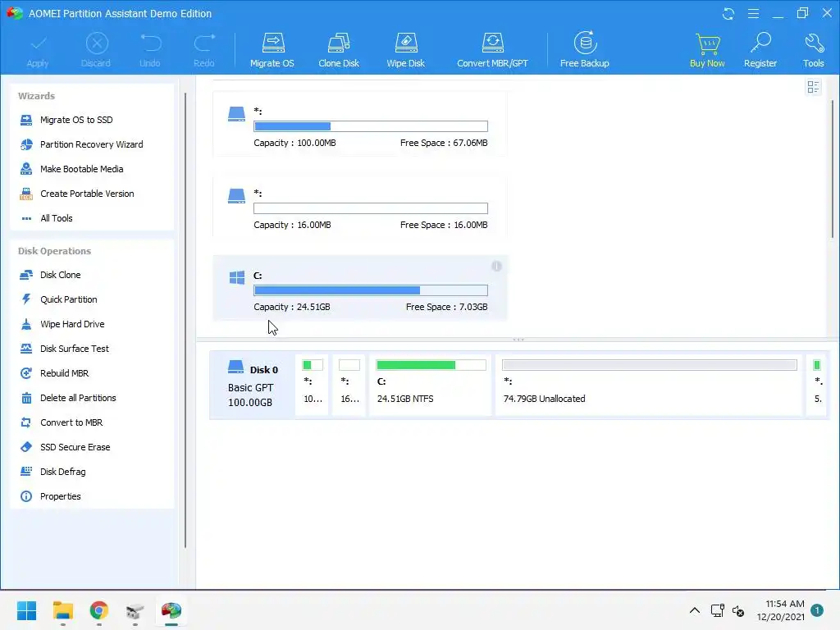Open the Clone Disk tool

(x=339, y=50)
